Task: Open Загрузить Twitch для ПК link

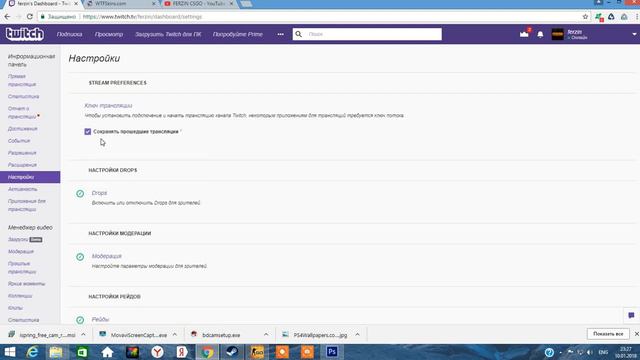Action: [x=168, y=34]
